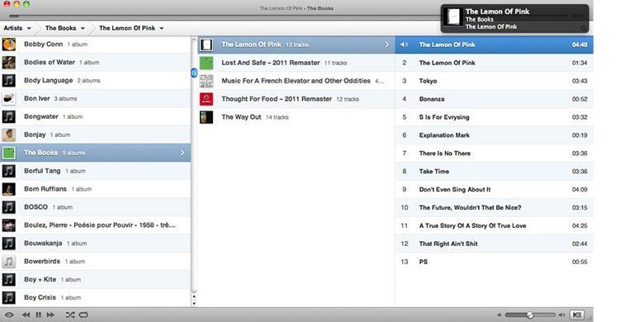Select artist Boy + Kite

pyautogui.click(x=95, y=279)
